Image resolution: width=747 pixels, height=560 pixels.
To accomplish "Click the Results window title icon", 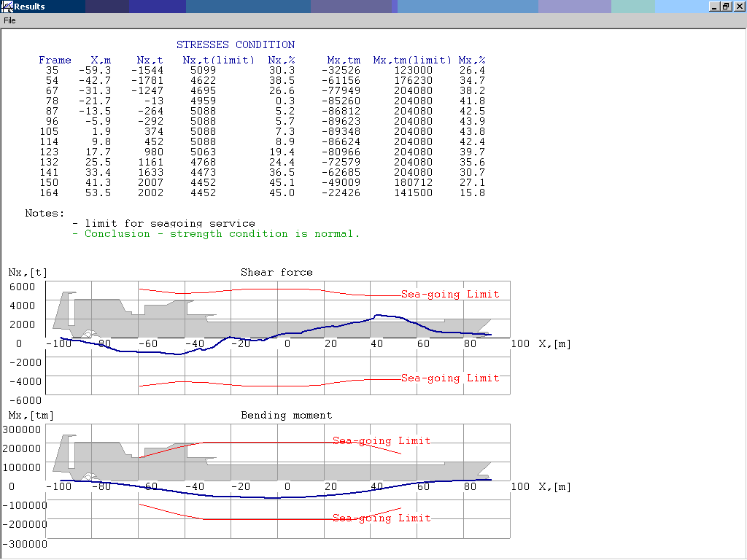I will [7, 6].
